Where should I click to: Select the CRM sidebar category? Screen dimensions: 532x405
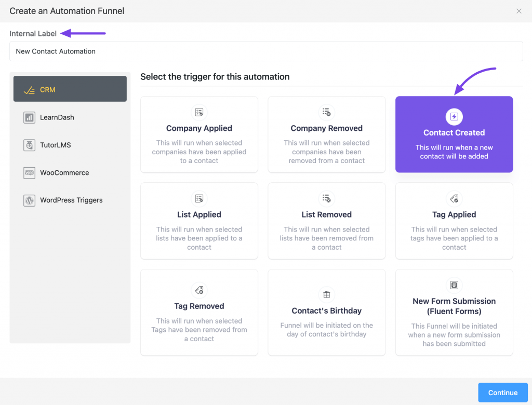tap(70, 89)
